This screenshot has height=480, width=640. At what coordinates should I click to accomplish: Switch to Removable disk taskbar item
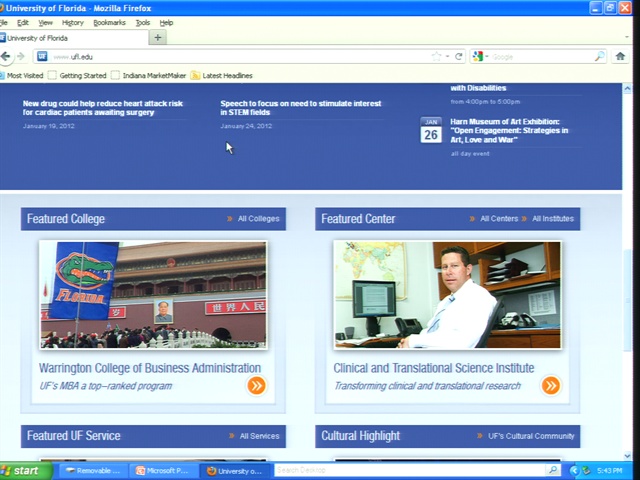point(93,471)
